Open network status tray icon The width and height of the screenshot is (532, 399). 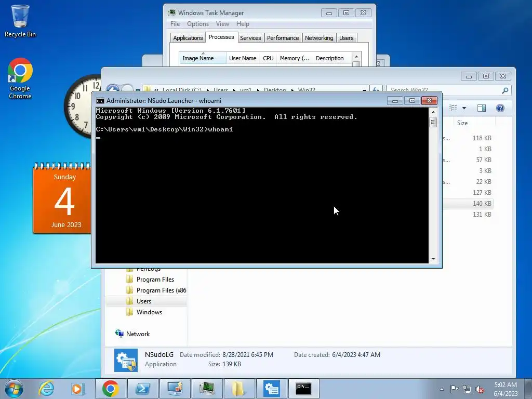click(x=467, y=389)
